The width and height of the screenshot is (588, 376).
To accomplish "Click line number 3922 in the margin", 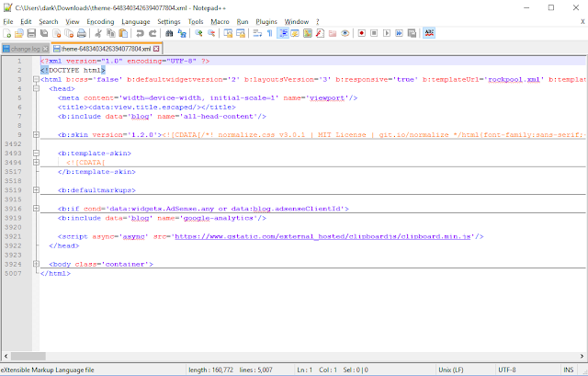I will (x=13, y=245).
